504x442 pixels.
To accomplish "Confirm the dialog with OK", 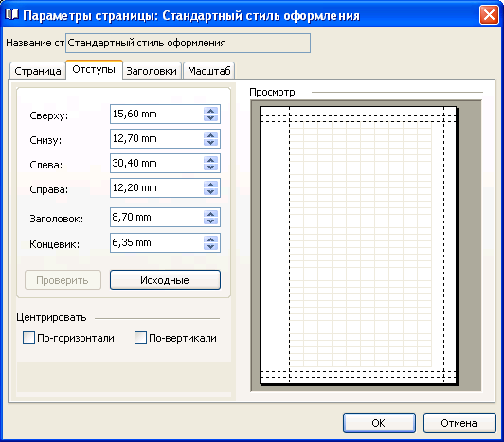I will tap(379, 423).
